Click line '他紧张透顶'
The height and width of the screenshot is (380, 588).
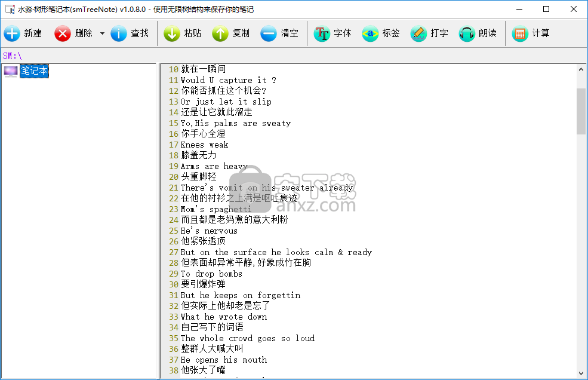coord(203,241)
